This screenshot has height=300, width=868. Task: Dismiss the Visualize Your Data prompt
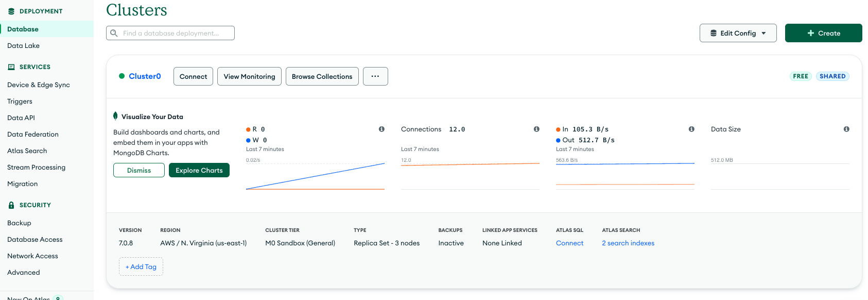click(139, 170)
